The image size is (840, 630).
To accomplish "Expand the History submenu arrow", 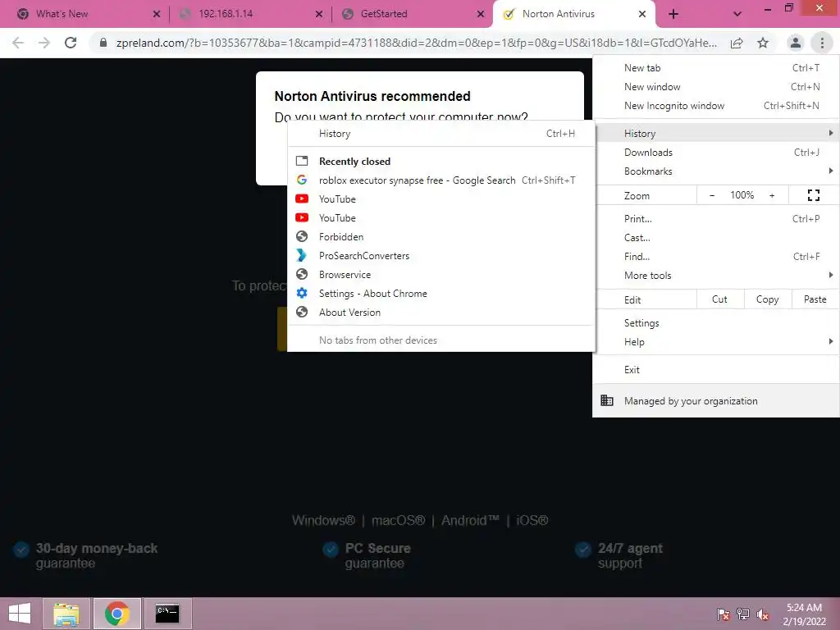I will pyautogui.click(x=830, y=133).
